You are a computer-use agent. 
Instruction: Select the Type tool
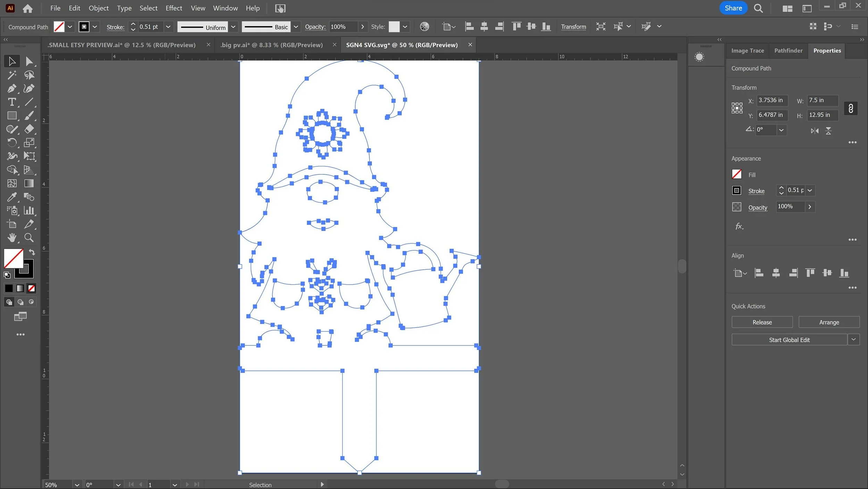coord(11,102)
